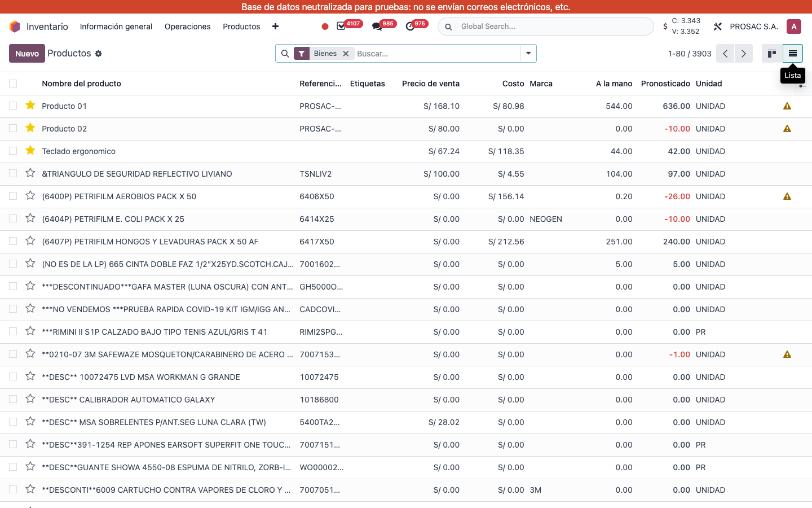Click the -26.00 forecast value
Screen dimensions: 812x508
click(x=677, y=196)
